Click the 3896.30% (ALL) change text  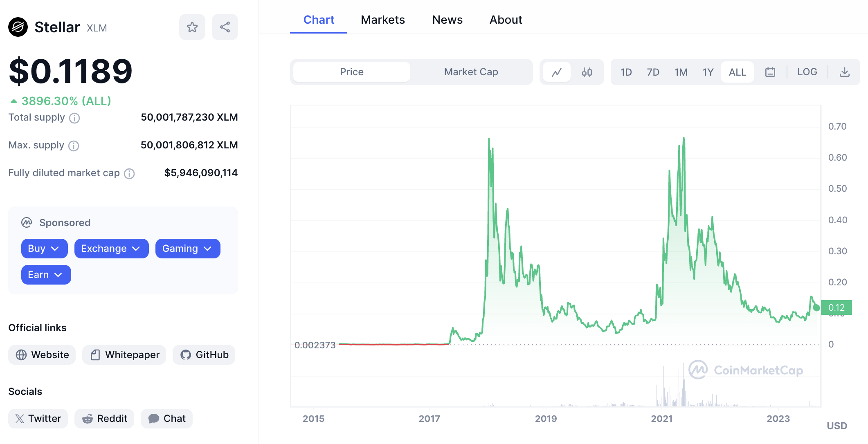(x=66, y=101)
